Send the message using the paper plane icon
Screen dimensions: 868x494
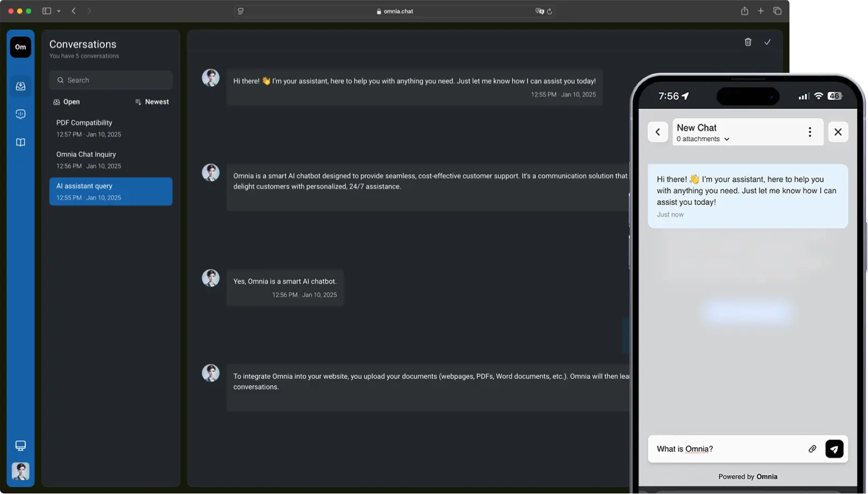(834, 449)
